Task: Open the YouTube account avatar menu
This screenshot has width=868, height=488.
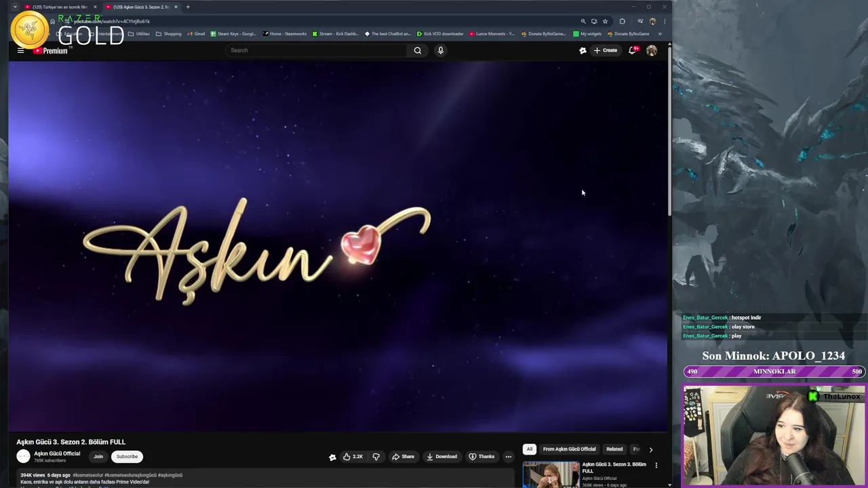Action: 652,50
